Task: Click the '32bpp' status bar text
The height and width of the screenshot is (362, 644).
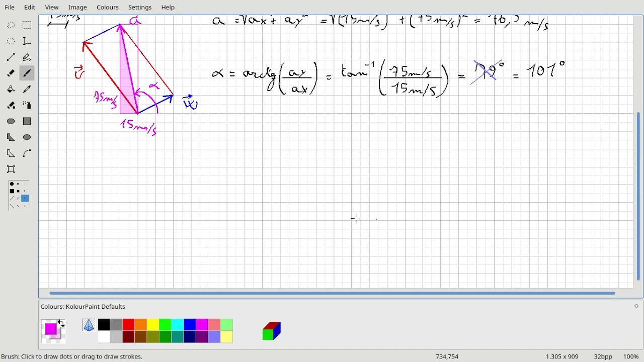Action: (603, 356)
